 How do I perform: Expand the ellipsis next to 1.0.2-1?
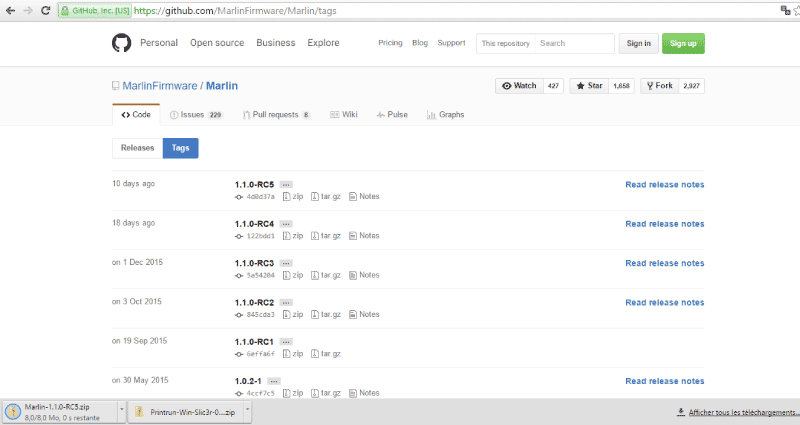(x=274, y=381)
